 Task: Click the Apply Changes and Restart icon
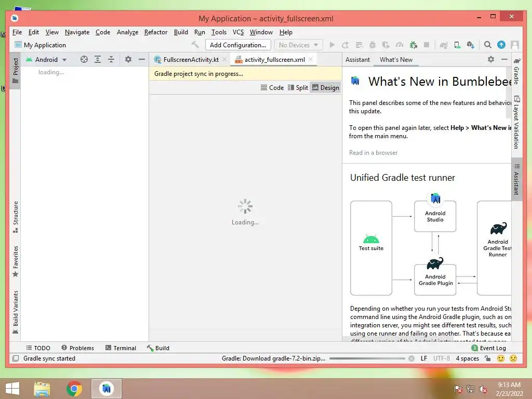(x=345, y=45)
